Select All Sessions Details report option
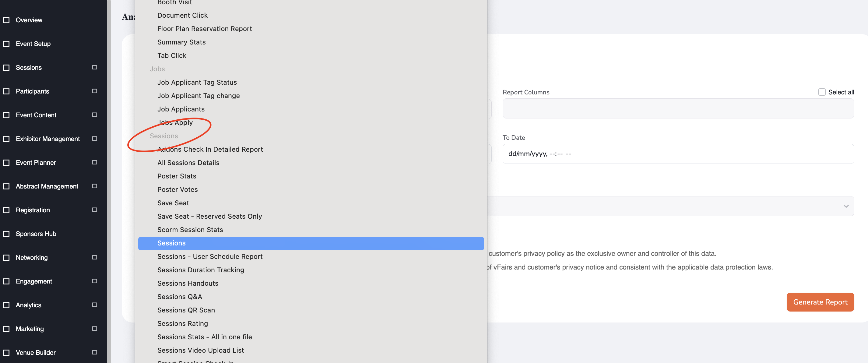The image size is (868, 363). point(188,163)
